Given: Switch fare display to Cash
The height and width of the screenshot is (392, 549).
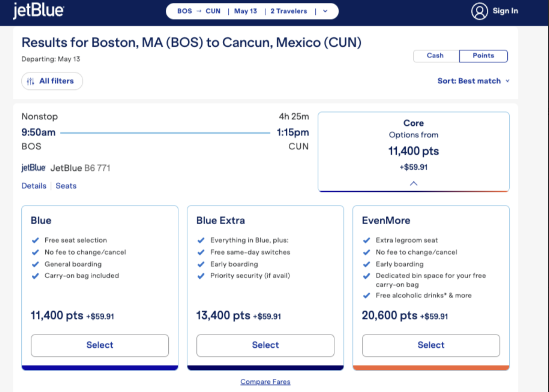Looking at the screenshot, I should tap(435, 56).
